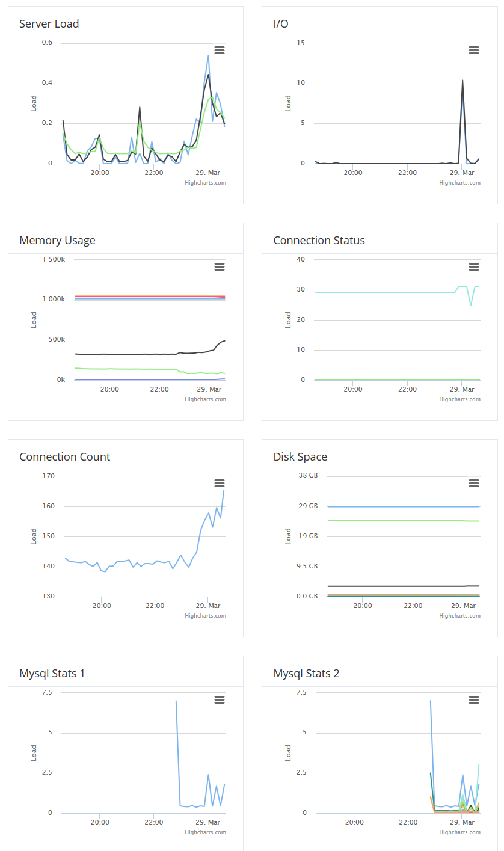
Task: Click the Mysql Stats 1 initial peak
Action: click(x=176, y=701)
